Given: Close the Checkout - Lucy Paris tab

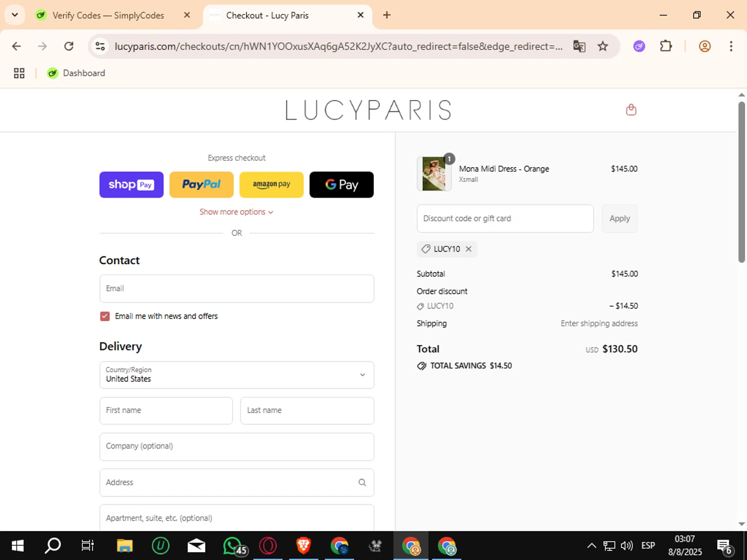Looking at the screenshot, I should [361, 15].
